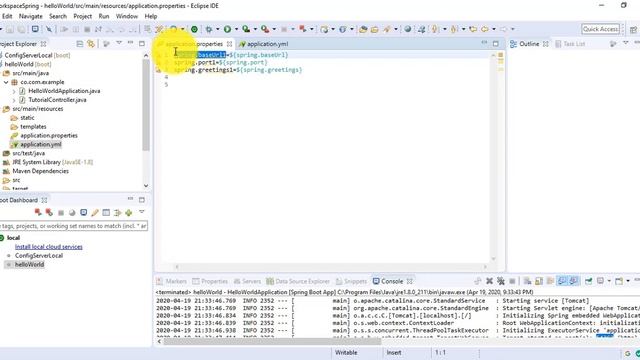Toggle Word Wrap in Console toolbar

coord(550,281)
